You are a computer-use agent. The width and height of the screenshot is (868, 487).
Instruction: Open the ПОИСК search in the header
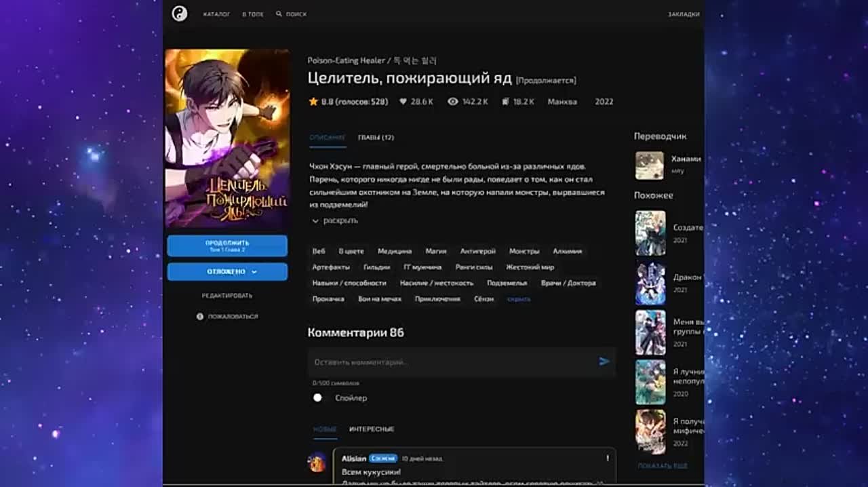point(292,14)
